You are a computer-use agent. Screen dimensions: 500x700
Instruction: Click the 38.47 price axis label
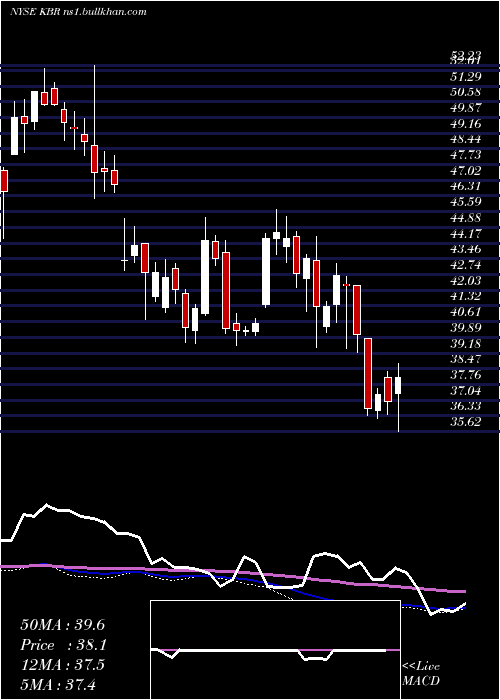[x=466, y=359]
